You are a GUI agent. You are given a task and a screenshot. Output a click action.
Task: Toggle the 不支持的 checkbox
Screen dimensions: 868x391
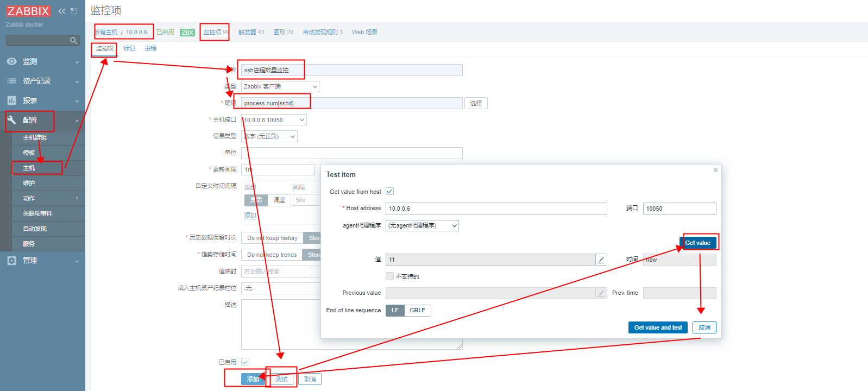coord(389,276)
